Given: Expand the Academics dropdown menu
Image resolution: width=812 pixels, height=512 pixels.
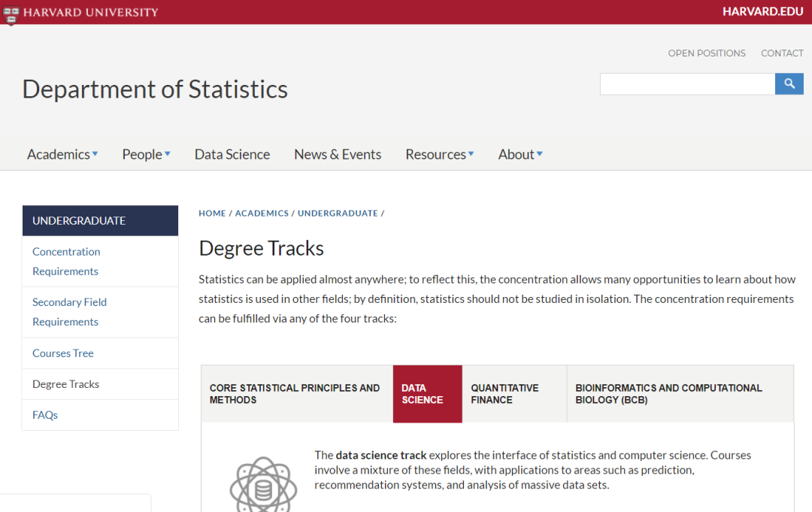Looking at the screenshot, I should pyautogui.click(x=62, y=154).
